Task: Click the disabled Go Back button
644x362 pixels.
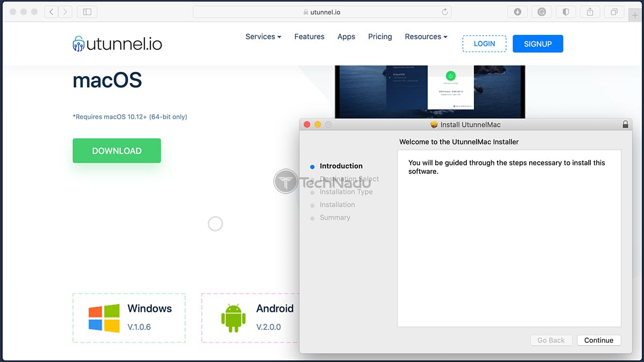Action: coord(551,340)
